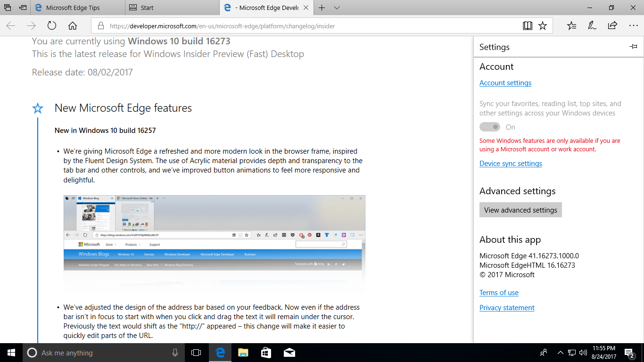Open Settings and more ellipsis menu
Image resolution: width=644 pixels, height=362 pixels.
633,26
